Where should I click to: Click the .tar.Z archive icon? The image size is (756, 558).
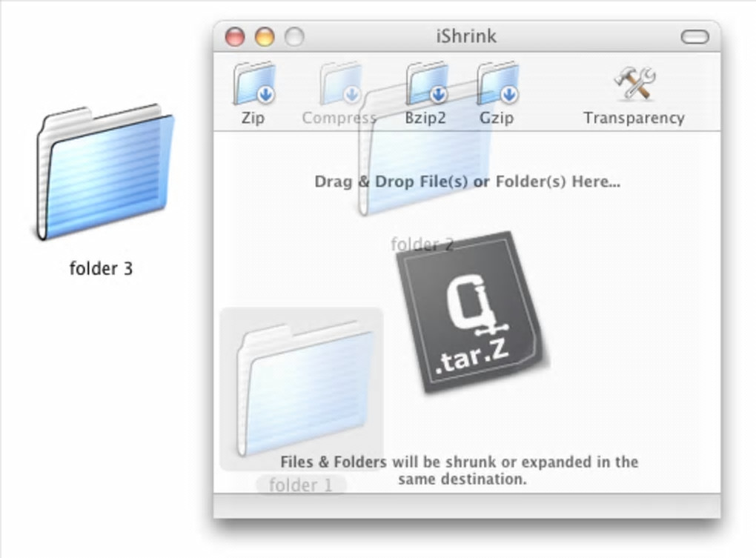471,312
